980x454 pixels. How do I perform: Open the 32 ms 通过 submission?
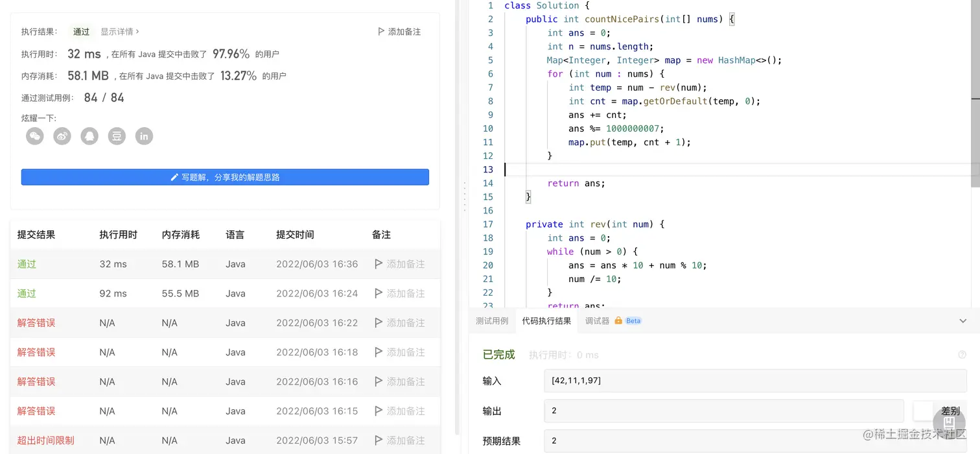click(x=27, y=264)
